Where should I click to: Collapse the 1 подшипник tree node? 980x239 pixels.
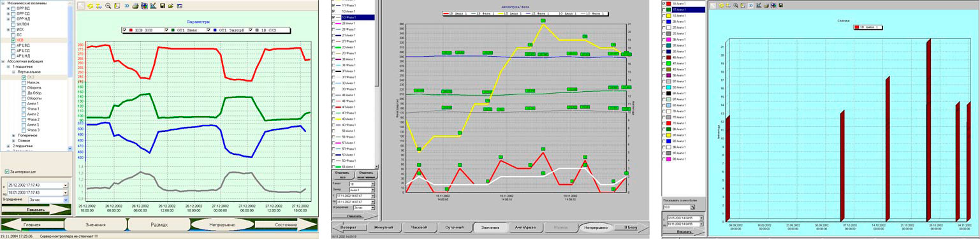tap(8, 66)
